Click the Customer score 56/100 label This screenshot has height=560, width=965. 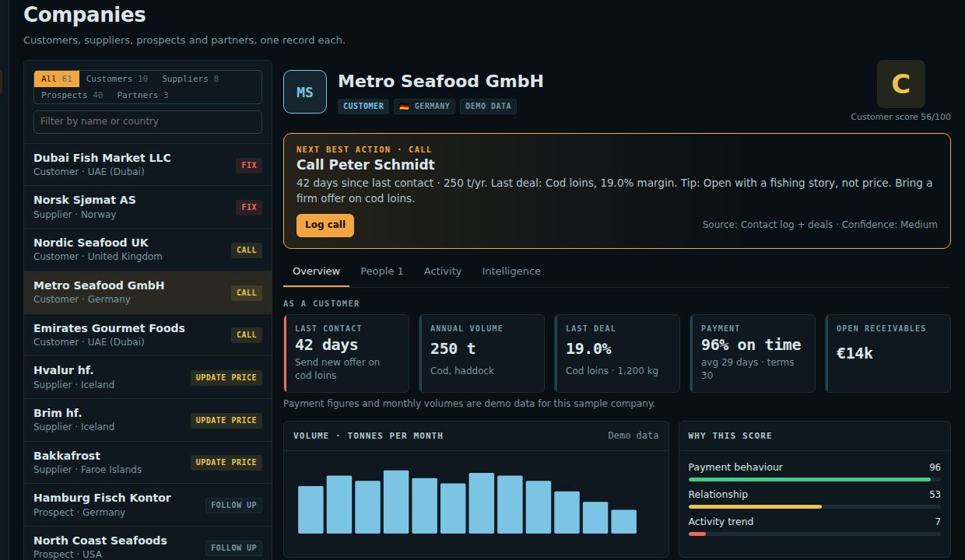click(x=900, y=117)
